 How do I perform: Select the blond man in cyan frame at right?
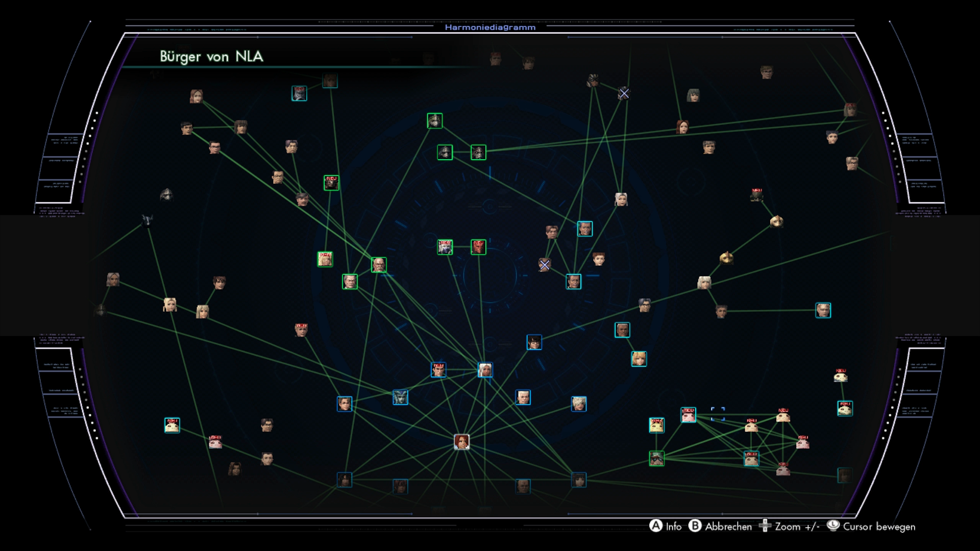coord(823,310)
